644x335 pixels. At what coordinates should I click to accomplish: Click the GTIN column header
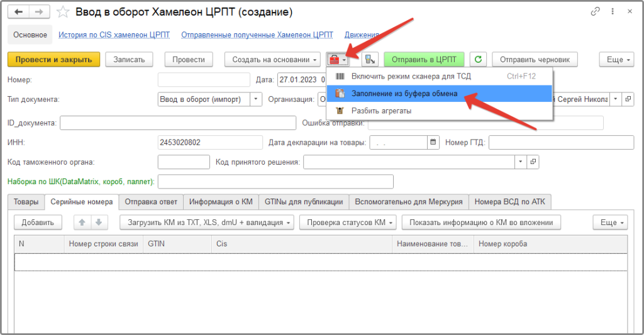[x=177, y=244]
